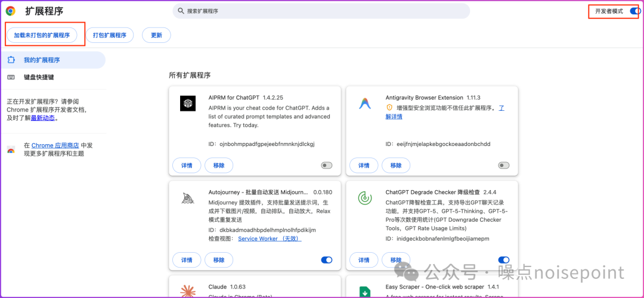Screen dimensions: 644x298
Task: Click the Chrome logo in the header
Action: (x=11, y=11)
